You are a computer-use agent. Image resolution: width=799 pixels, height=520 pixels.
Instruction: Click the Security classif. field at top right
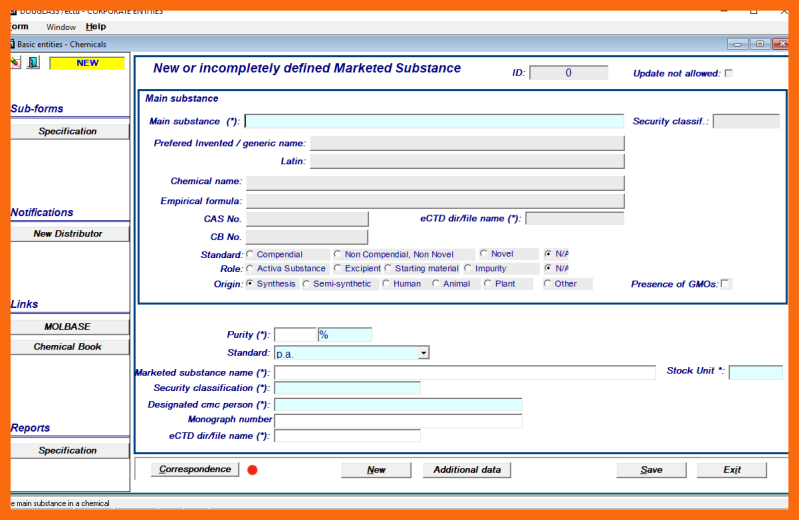(x=746, y=121)
